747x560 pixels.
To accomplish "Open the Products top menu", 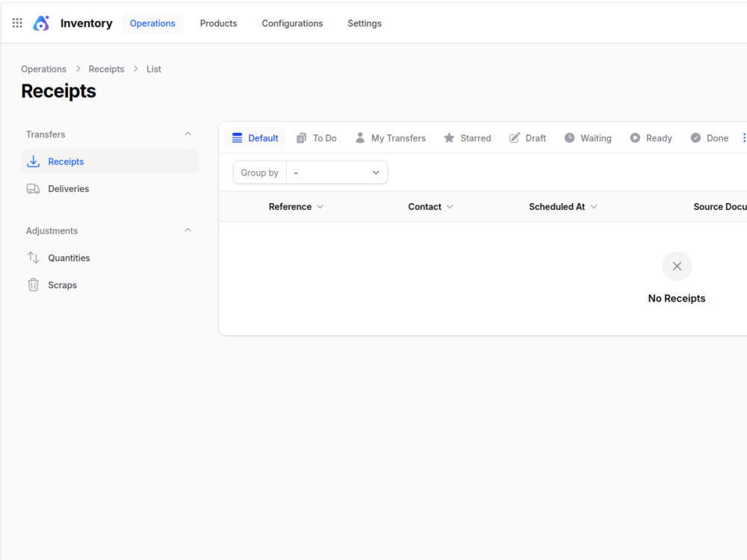I will pyautogui.click(x=218, y=23).
